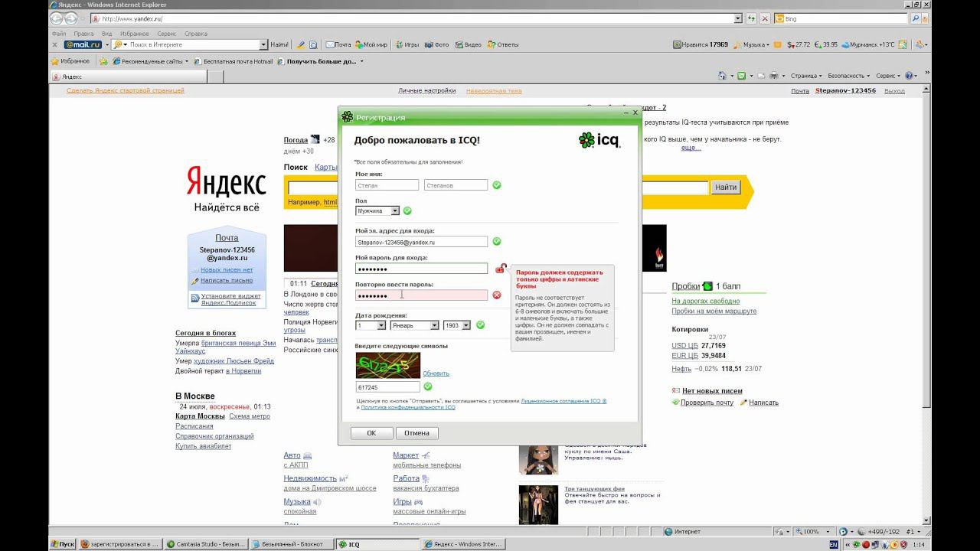Open Мой мир in the Mail.ru toolbar
The width and height of the screenshot is (980, 551).
click(371, 44)
